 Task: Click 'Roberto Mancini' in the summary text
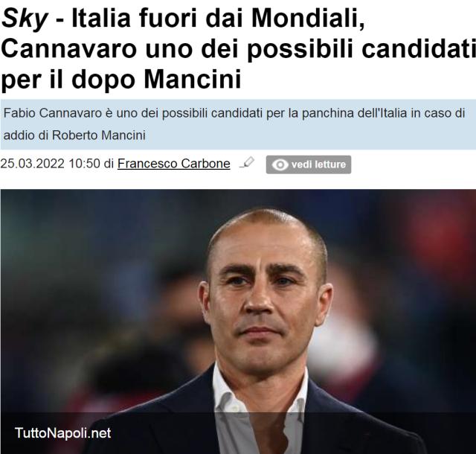click(99, 135)
